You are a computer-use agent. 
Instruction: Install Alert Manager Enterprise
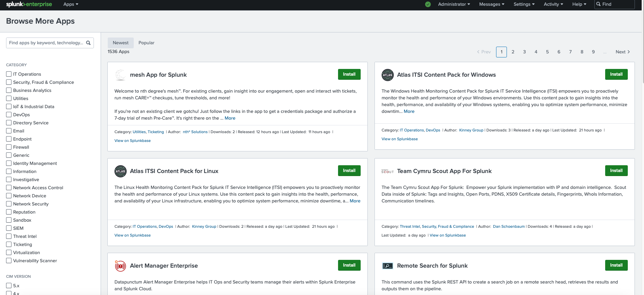point(349,265)
